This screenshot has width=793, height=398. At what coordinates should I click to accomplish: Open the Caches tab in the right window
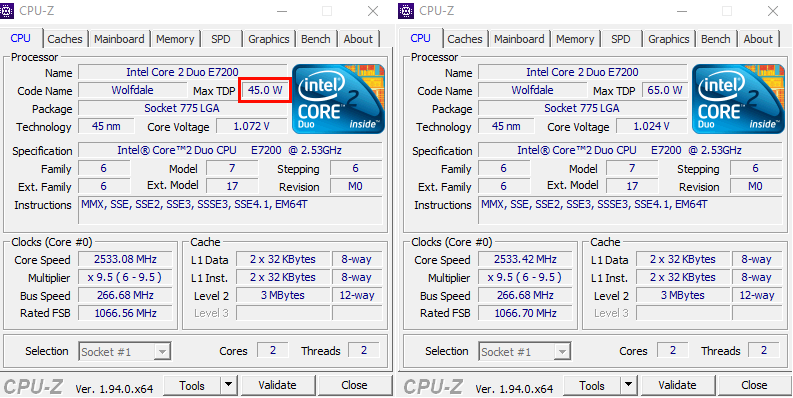pos(465,39)
